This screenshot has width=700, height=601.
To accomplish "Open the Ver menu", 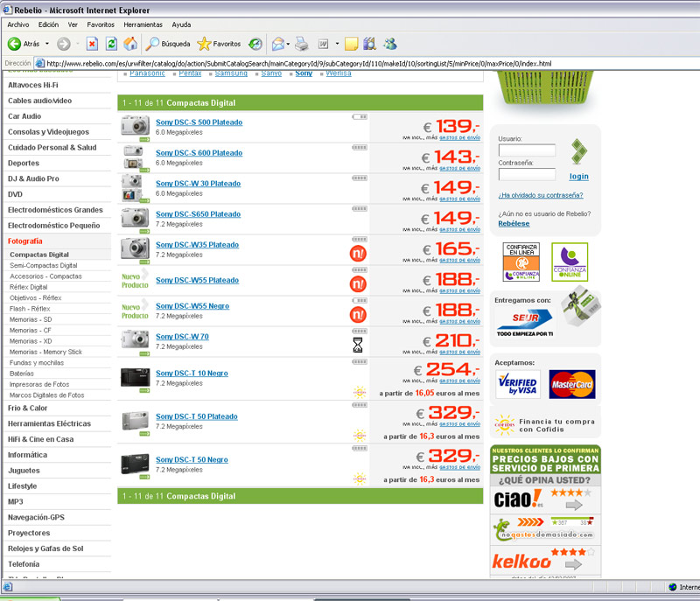I will (x=73, y=25).
